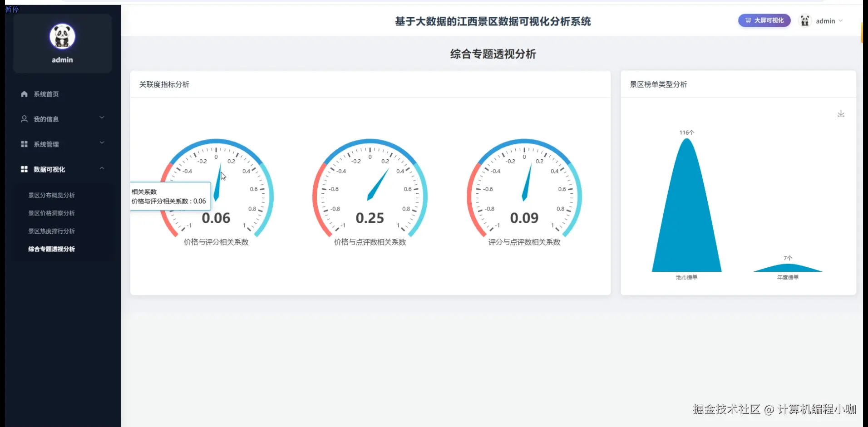Click the user icon beside 我的信息
868x427 pixels.
(x=24, y=119)
